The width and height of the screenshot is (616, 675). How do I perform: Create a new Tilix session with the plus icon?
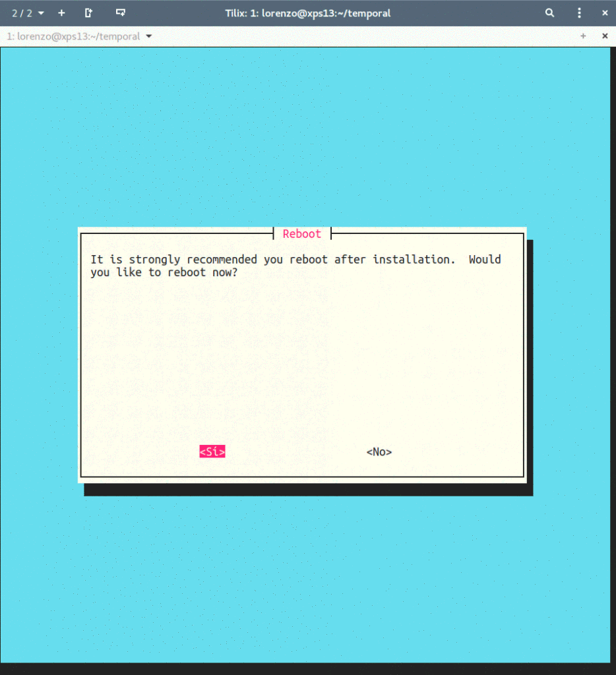click(61, 13)
